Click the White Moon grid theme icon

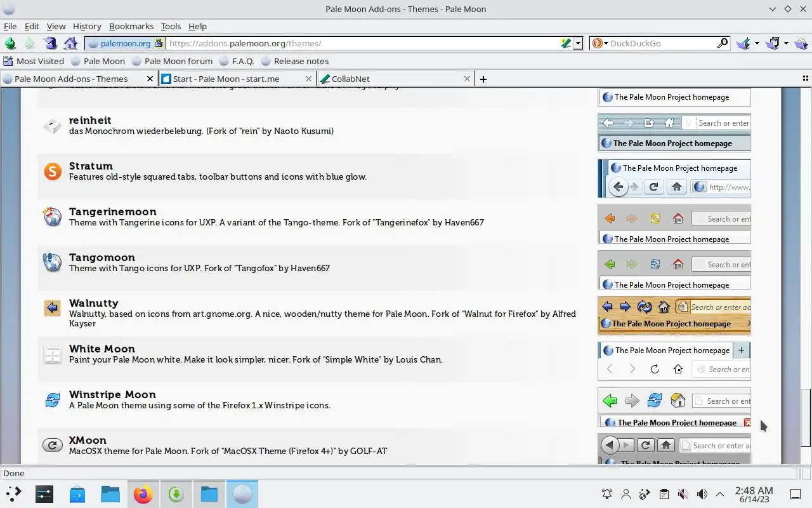click(53, 355)
